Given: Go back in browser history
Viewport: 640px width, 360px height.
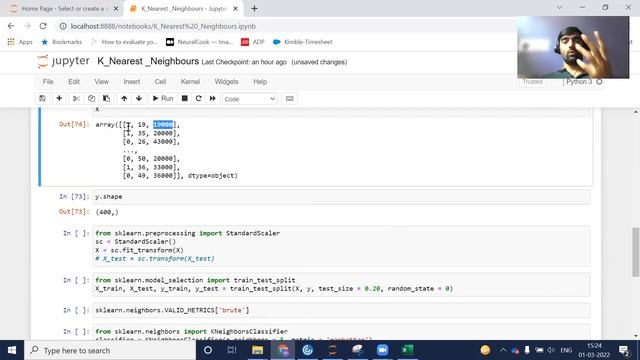Looking at the screenshot, I should click(x=11, y=26).
